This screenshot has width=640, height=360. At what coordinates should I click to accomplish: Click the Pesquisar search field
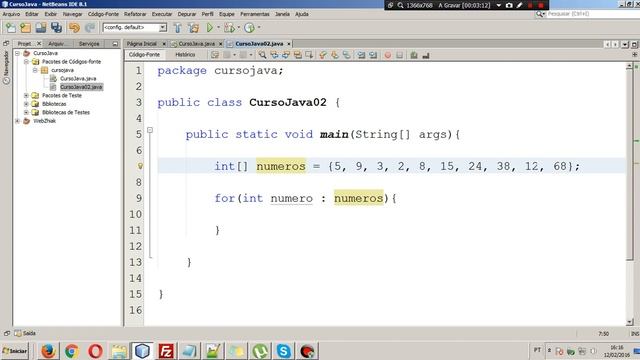click(593, 14)
